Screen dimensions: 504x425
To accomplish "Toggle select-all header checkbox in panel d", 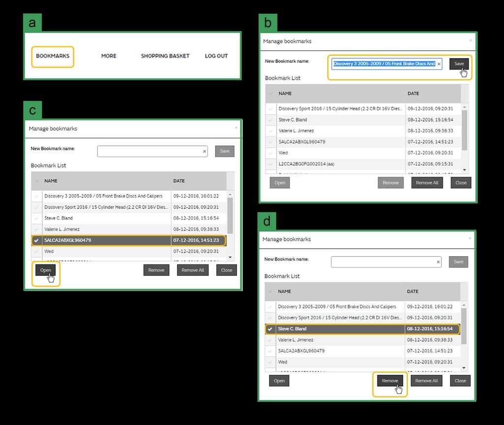I will coord(270,292).
